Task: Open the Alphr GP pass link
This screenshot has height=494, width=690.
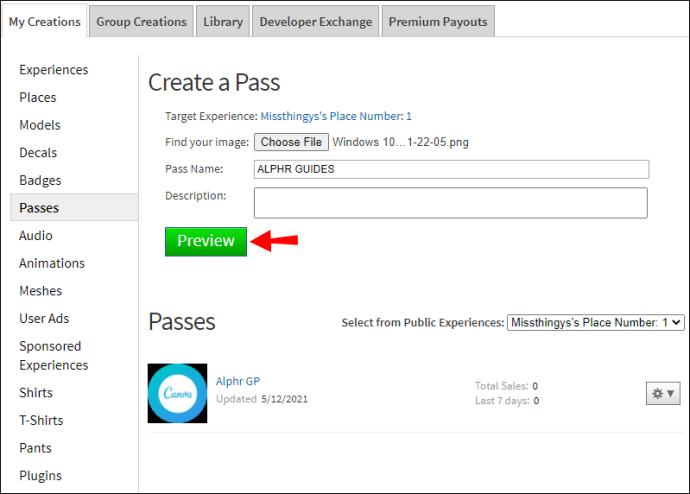Action: [238, 381]
